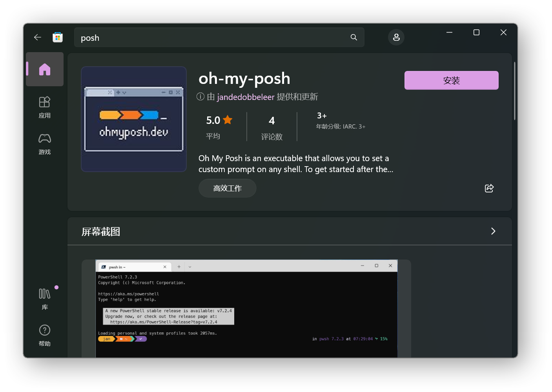The image size is (552, 392).
Task: Minimize the Store window
Action: point(450,32)
